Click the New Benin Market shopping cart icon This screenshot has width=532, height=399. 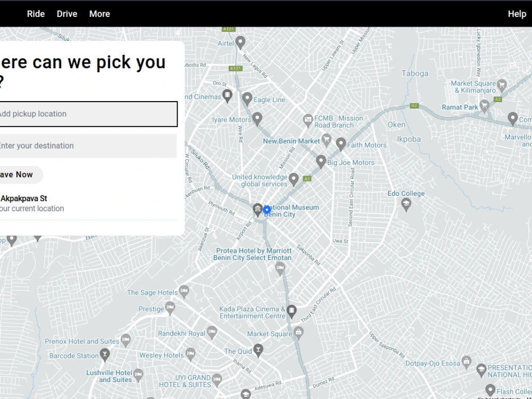tap(326, 140)
